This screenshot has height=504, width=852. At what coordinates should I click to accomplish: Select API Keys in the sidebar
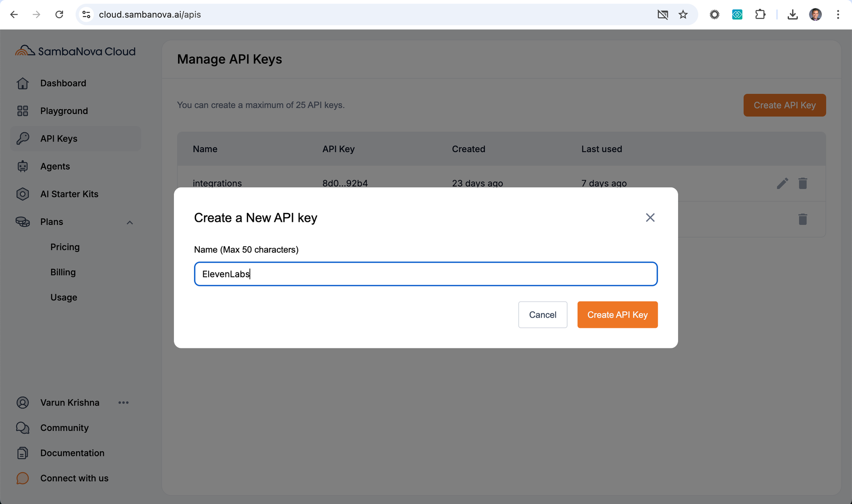(x=59, y=139)
